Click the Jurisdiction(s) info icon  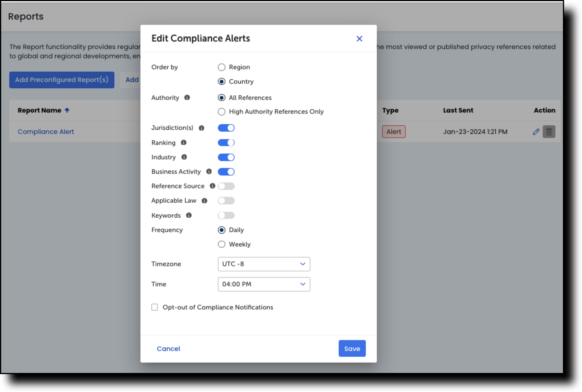[x=201, y=128]
